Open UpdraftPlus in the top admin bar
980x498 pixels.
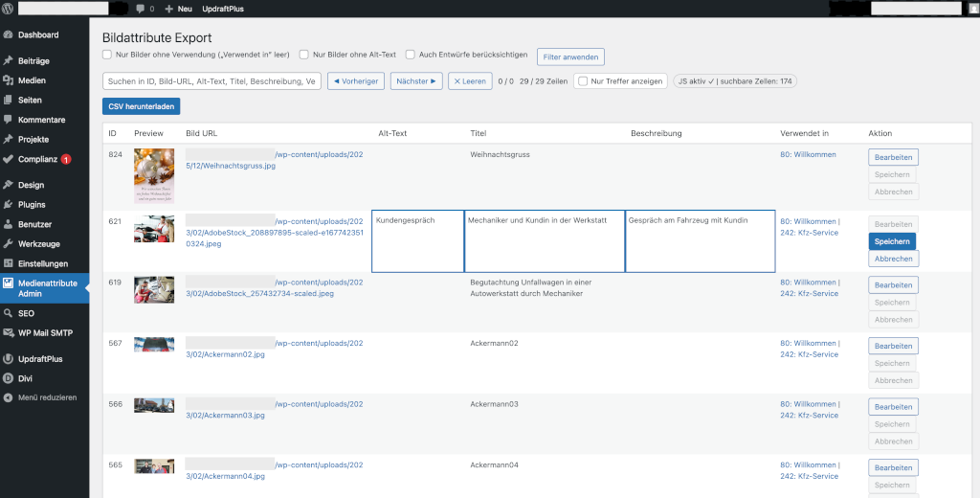[222, 9]
